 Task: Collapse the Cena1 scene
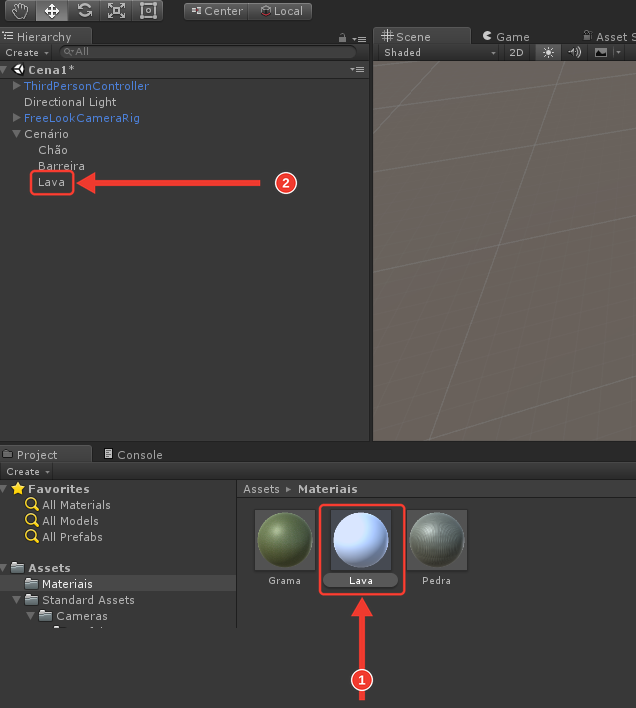[x=4, y=70]
